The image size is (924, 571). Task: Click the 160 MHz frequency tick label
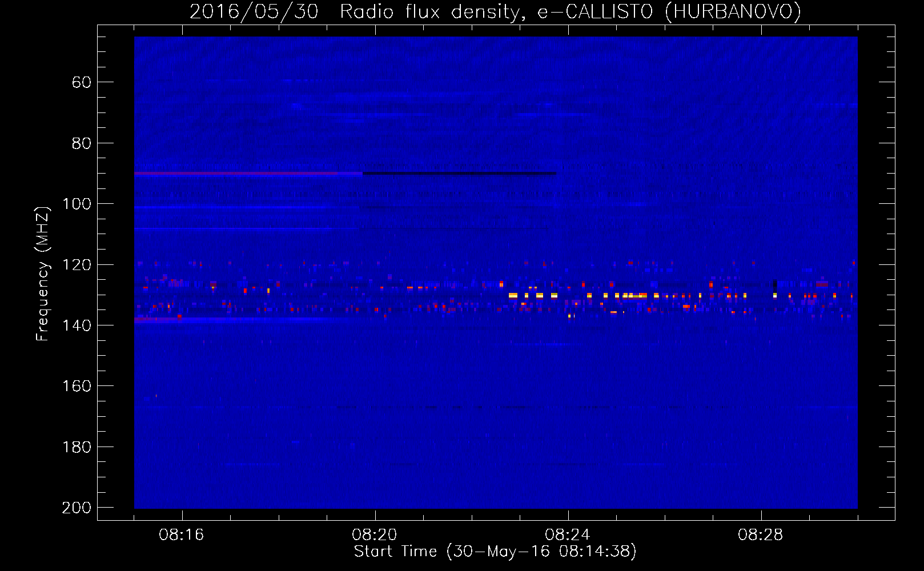coord(77,387)
